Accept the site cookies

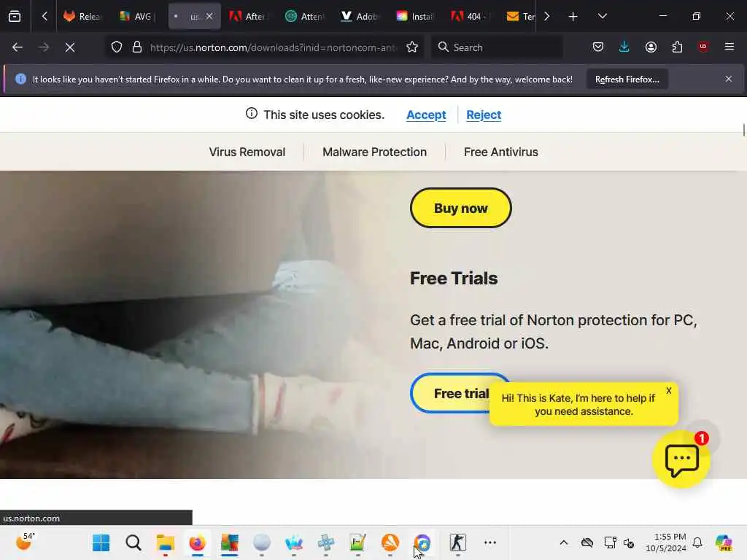pos(426,115)
